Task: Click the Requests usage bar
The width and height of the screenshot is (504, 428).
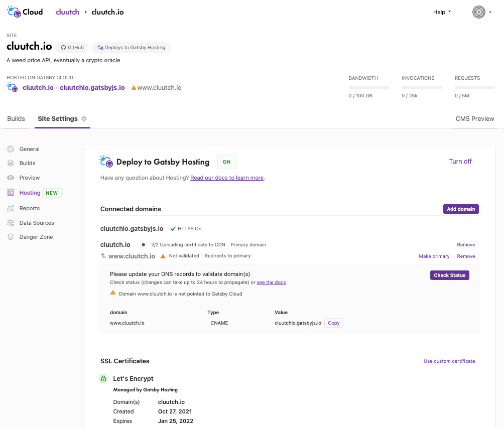Action: click(475, 87)
